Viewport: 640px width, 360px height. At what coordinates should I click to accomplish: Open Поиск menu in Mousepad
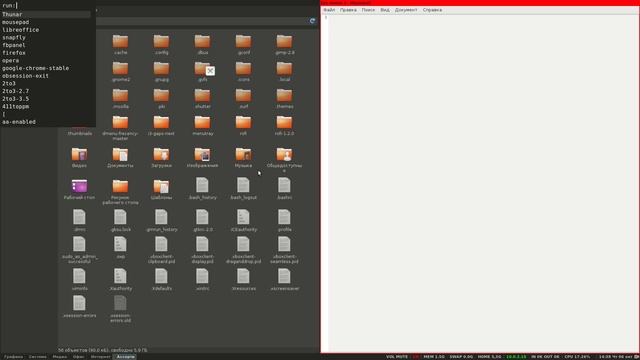[368, 10]
